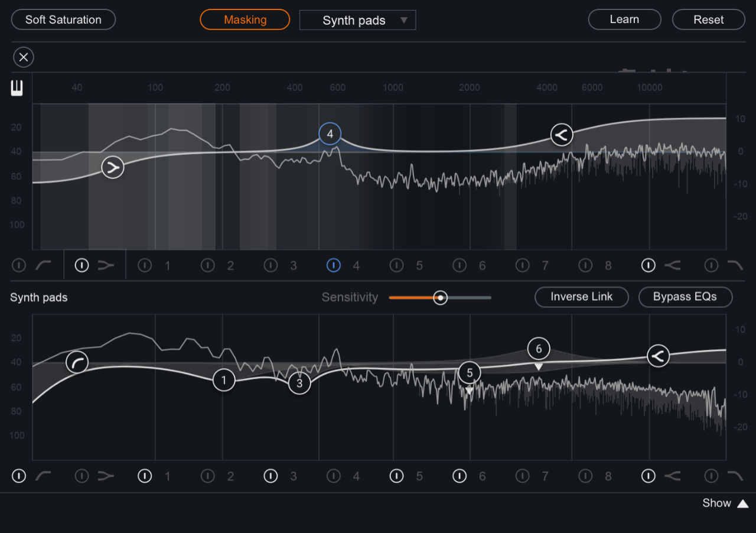Adjust the Sensitivity slider handle

pyautogui.click(x=440, y=297)
